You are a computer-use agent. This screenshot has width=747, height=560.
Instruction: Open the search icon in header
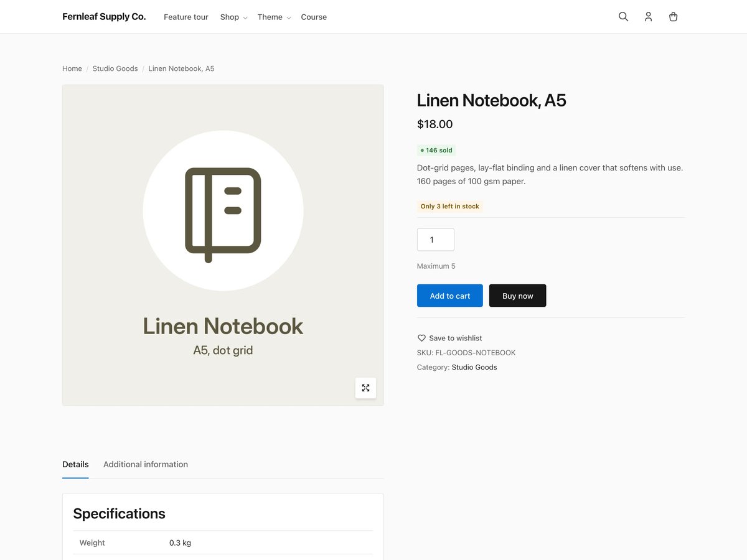click(623, 17)
